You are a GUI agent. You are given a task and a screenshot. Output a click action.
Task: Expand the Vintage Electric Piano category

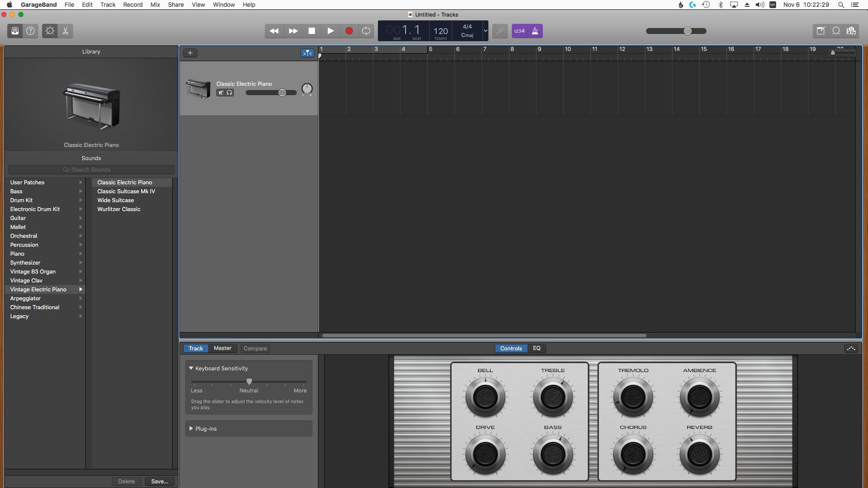click(x=80, y=289)
